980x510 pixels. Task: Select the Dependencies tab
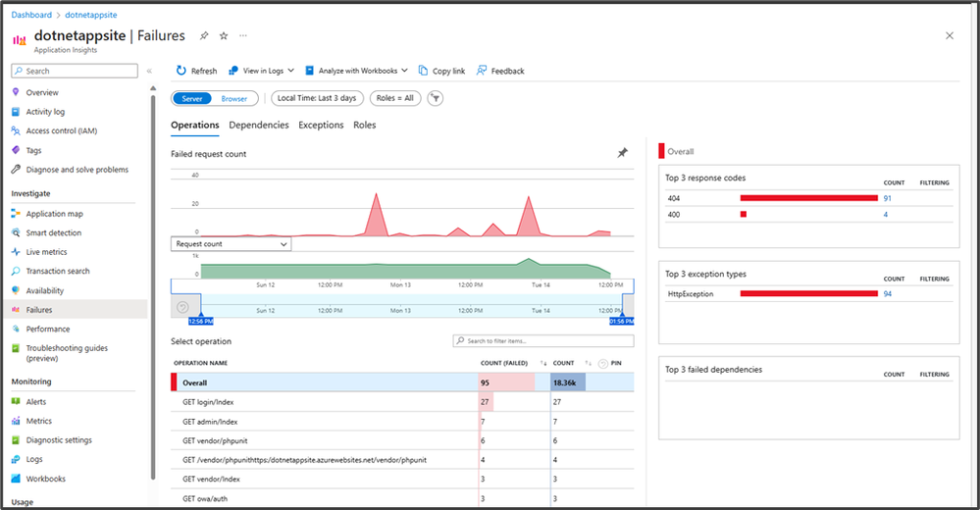(259, 125)
